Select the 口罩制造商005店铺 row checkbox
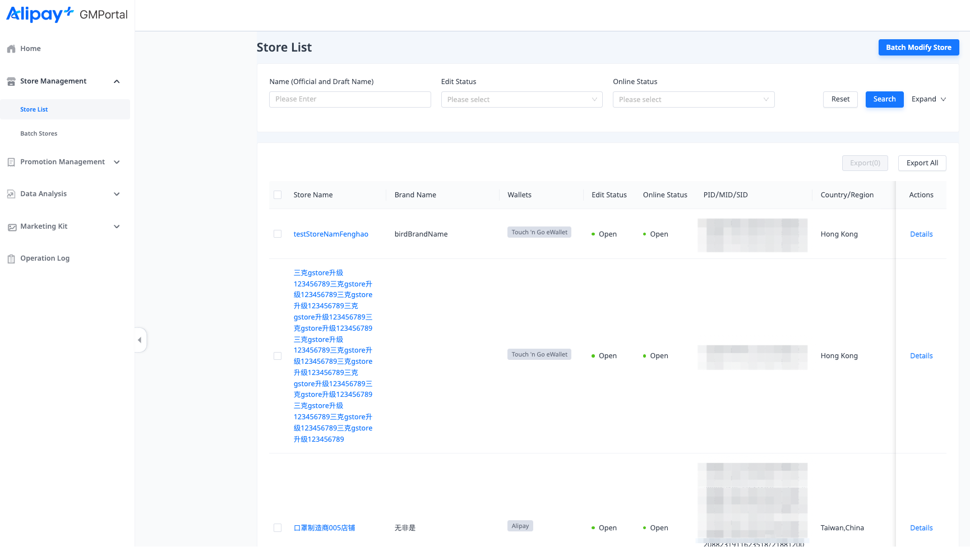The image size is (970, 560). pos(278,527)
